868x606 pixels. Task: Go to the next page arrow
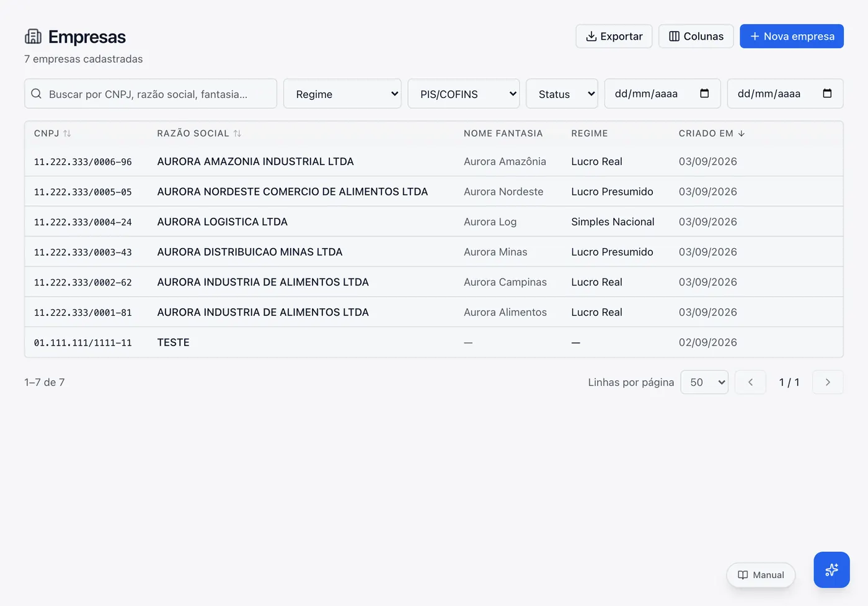[x=828, y=382]
